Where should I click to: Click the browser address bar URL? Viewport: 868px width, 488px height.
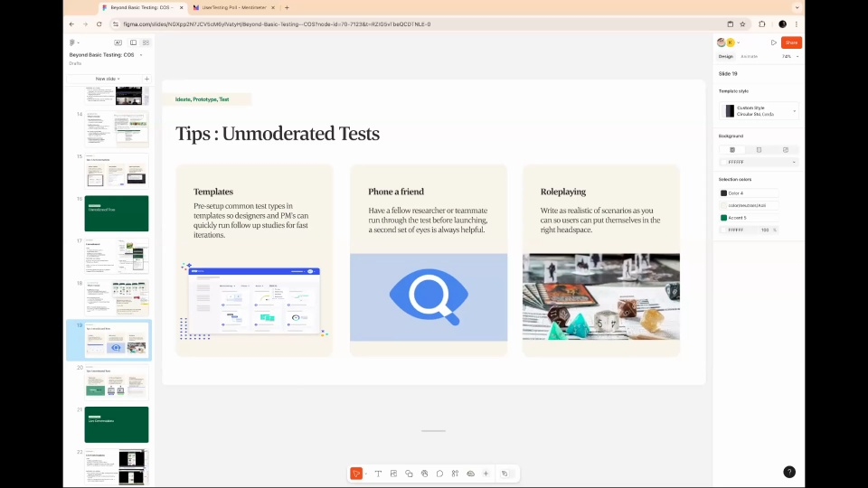tap(277, 24)
